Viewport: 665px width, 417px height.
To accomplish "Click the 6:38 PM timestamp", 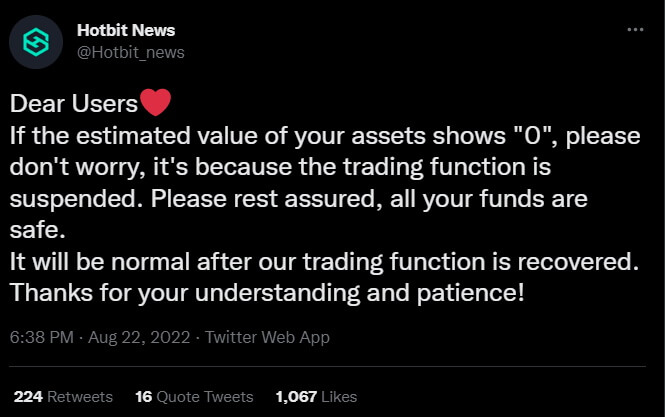I will coord(42,337).
